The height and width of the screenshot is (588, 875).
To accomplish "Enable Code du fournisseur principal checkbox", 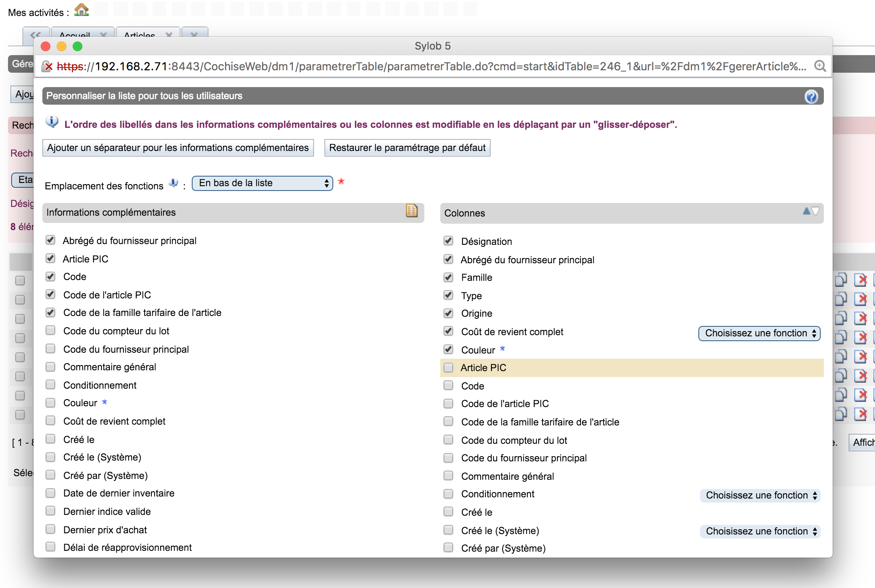I will click(52, 348).
